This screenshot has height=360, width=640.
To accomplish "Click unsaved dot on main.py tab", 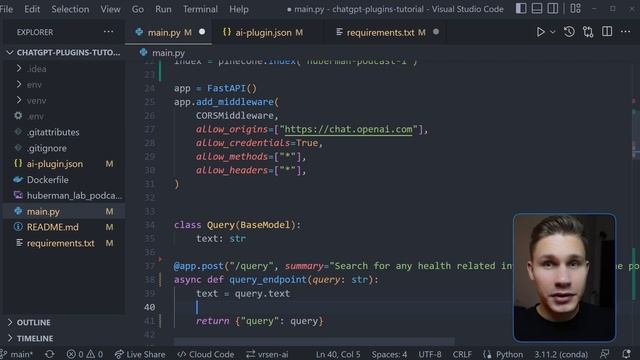I will coord(202,32).
